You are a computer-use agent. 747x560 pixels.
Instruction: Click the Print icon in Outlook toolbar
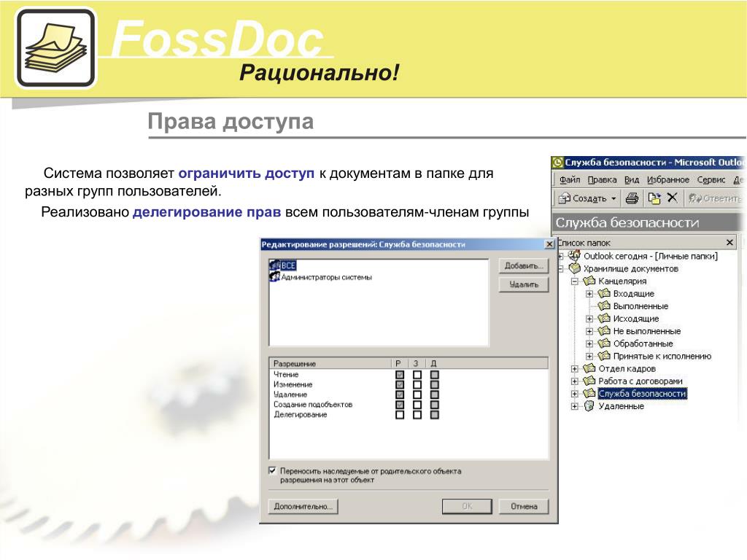point(632,198)
